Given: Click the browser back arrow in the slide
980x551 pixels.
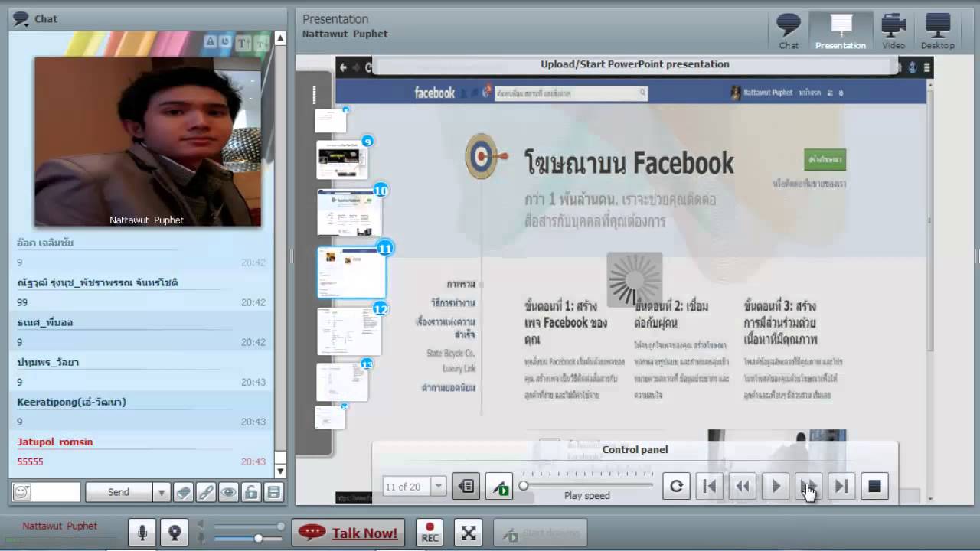Looking at the screenshot, I should point(344,67).
